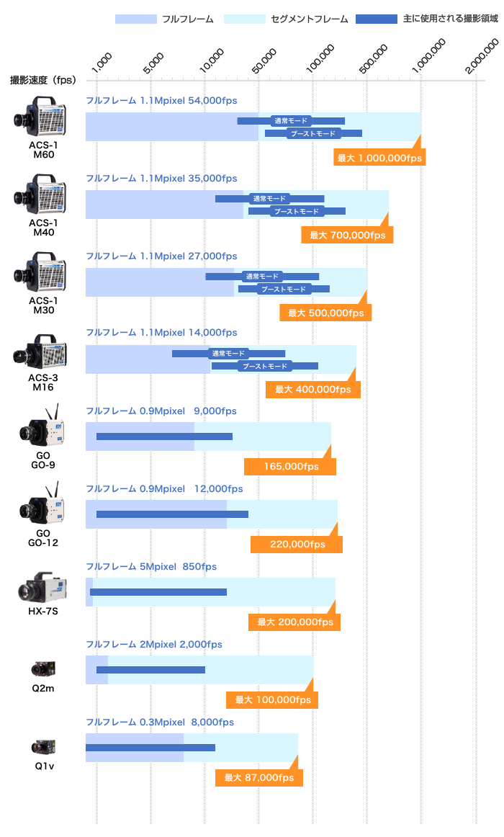
Task: Click the ブーストモード bar for ACS-1 M60
Action: coord(314,133)
